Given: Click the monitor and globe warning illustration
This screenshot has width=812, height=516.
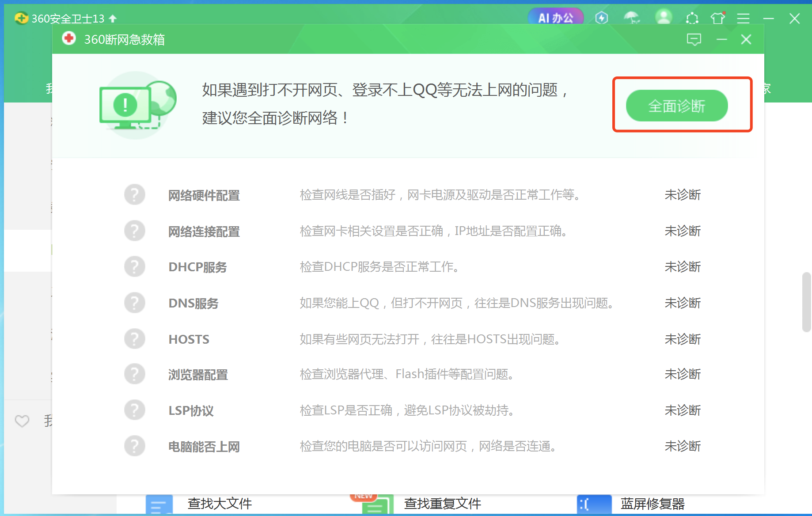Looking at the screenshot, I should pos(138,106).
